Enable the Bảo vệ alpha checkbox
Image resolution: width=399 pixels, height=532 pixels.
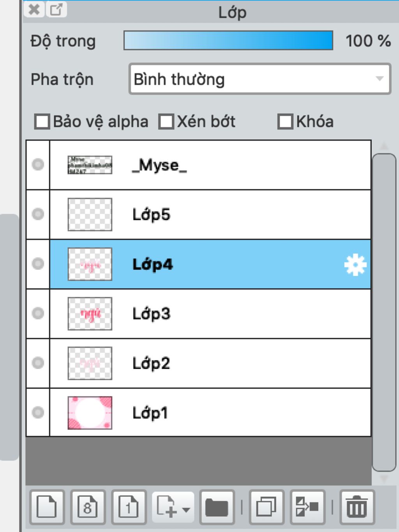coord(42,122)
